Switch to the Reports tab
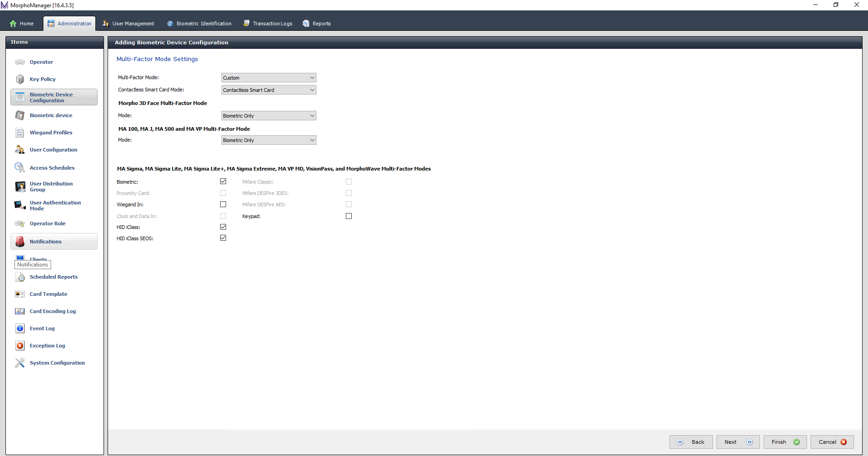Screen dimensions: 868x456 317,24
